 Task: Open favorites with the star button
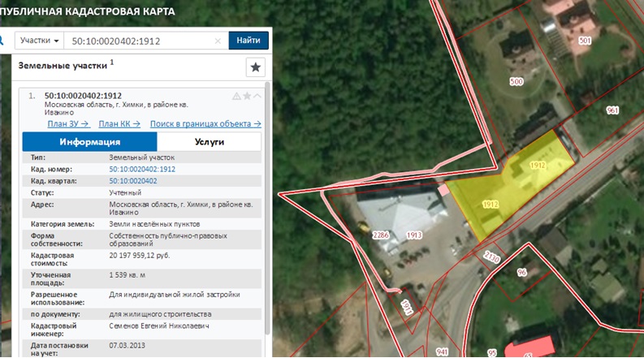256,67
